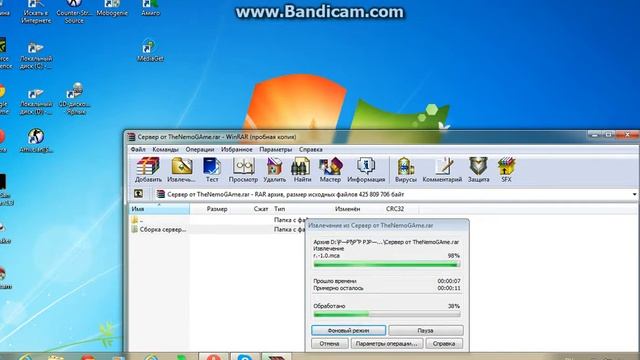Screen dimensions: 640x360
Task: Select the Mobogenie desktop shortcut
Action: (112, 9)
